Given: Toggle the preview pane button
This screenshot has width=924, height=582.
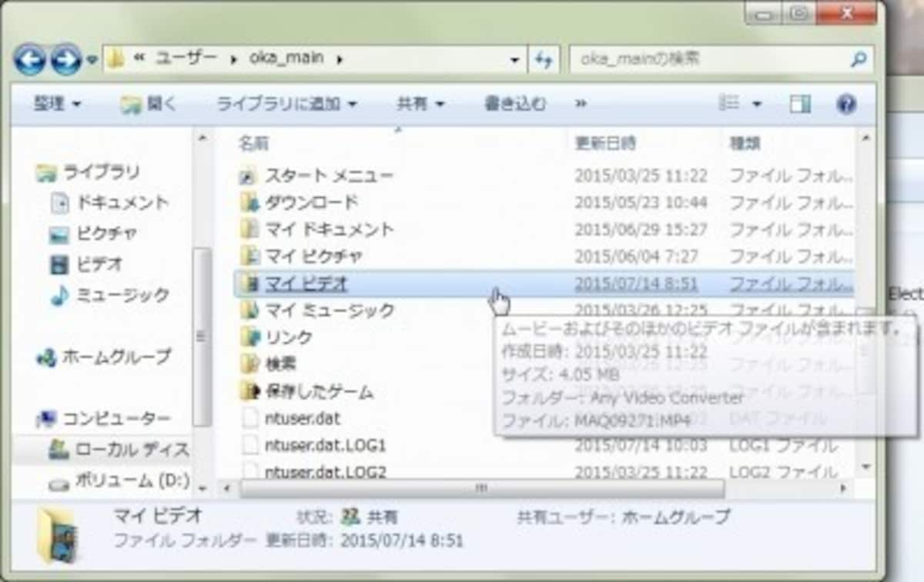Looking at the screenshot, I should [x=800, y=104].
